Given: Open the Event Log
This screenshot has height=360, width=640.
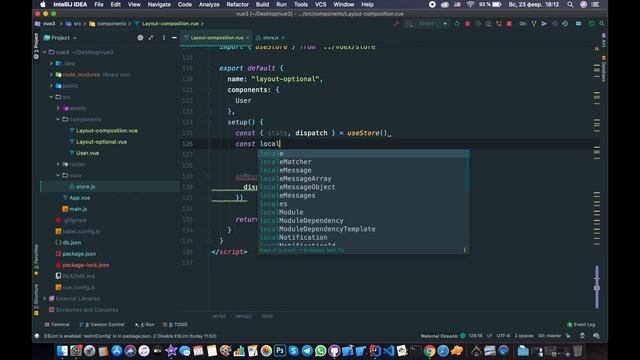Looking at the screenshot, I should [581, 324].
